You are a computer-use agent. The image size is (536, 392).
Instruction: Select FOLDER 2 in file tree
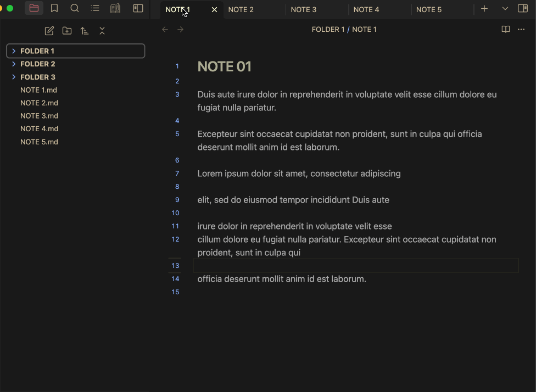click(76, 64)
